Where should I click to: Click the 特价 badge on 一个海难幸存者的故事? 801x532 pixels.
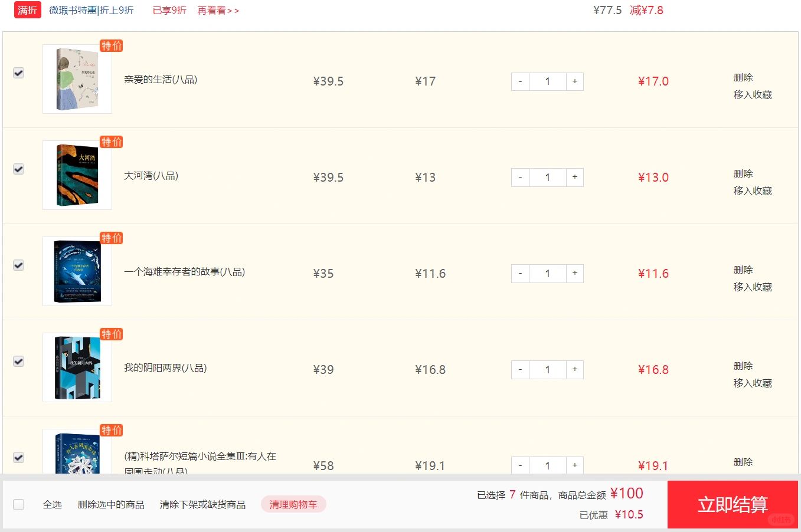pyautogui.click(x=111, y=238)
